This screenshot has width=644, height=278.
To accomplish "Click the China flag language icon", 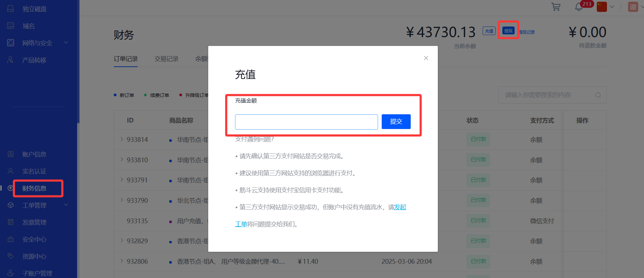I will pos(602,7).
